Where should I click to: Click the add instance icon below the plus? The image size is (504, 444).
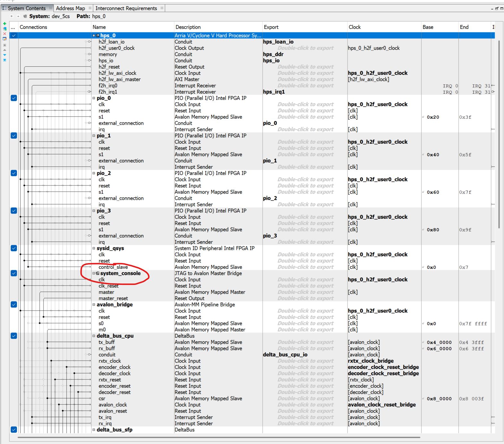(4, 29)
